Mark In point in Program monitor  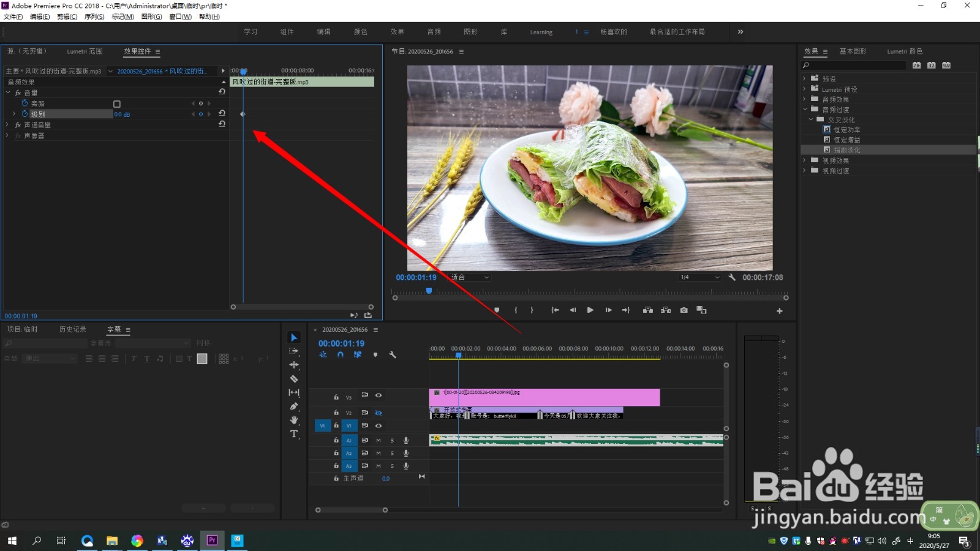(516, 310)
